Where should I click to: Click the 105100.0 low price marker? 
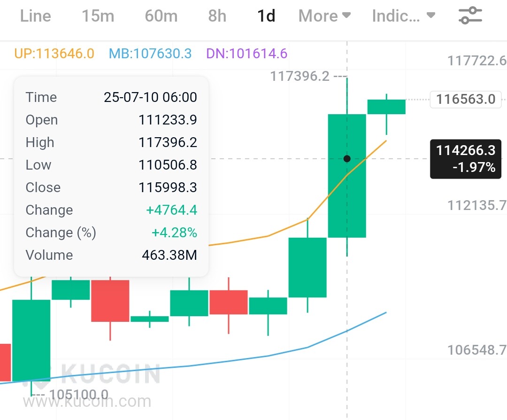point(78,395)
